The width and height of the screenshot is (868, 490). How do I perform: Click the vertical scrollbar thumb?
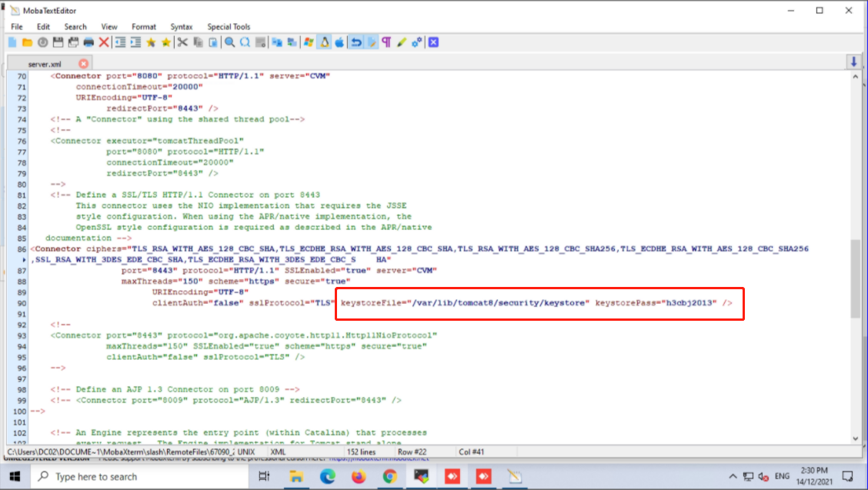(856, 279)
